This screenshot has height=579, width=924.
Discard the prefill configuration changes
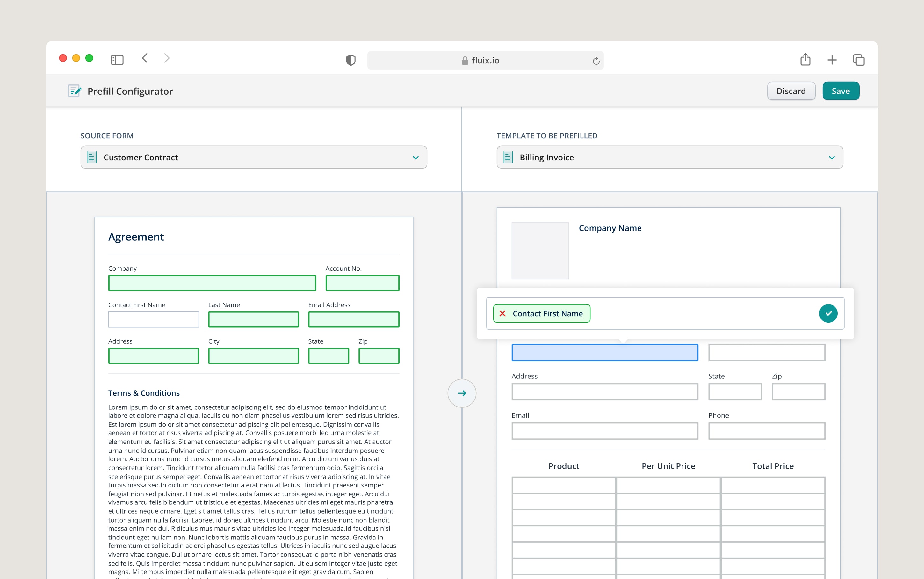791,91
